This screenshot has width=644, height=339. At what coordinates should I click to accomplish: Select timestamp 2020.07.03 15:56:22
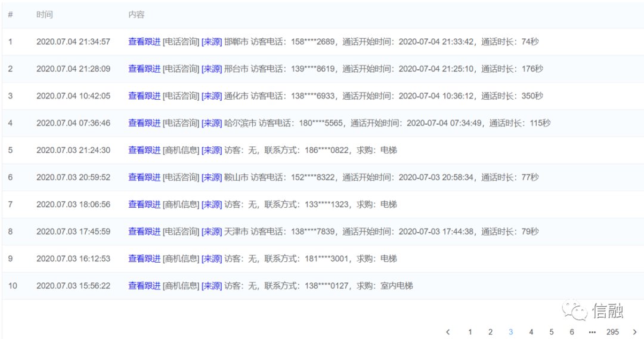click(73, 285)
